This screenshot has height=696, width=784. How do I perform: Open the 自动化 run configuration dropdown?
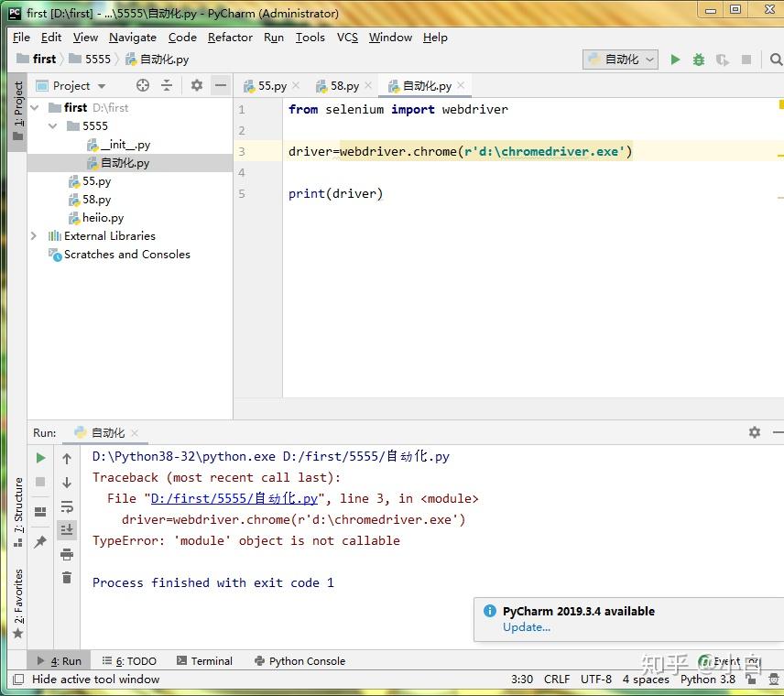[620, 60]
